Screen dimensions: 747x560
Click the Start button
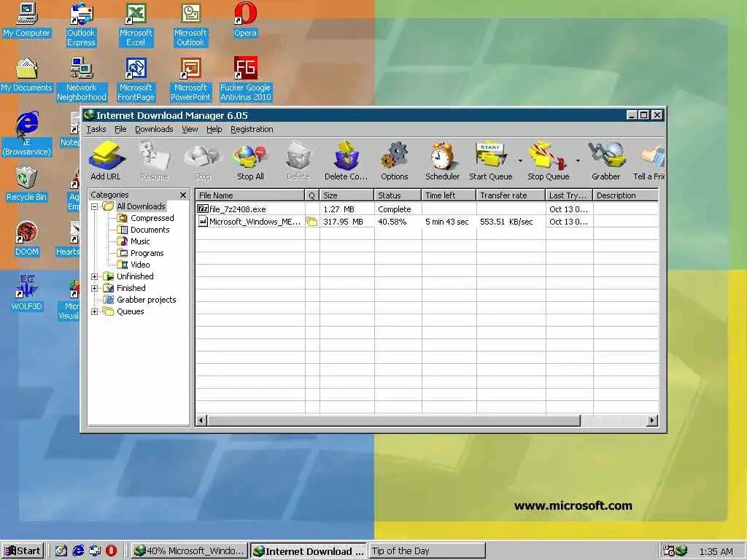(x=23, y=551)
